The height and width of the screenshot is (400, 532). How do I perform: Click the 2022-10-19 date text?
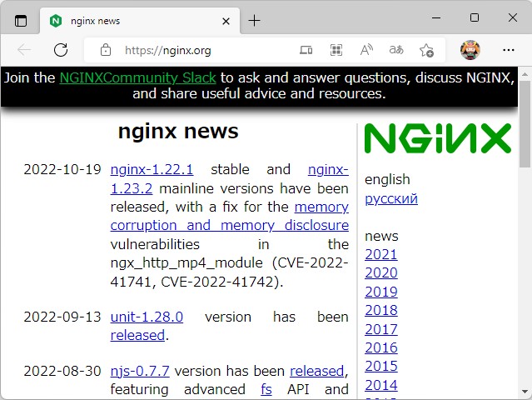pyautogui.click(x=62, y=169)
